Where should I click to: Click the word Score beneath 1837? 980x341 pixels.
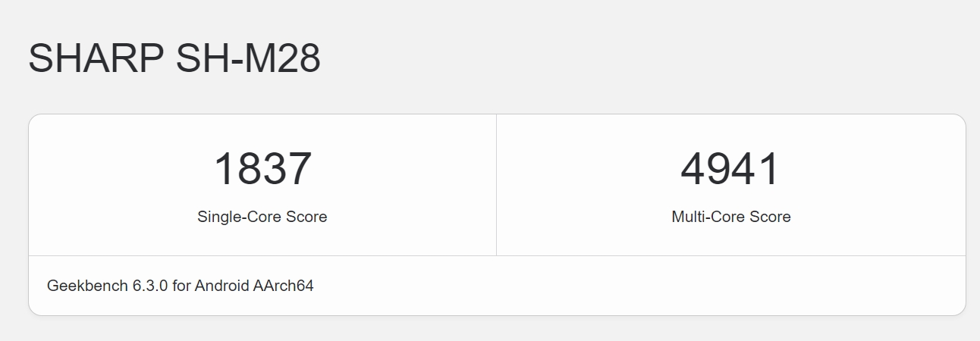(306, 217)
